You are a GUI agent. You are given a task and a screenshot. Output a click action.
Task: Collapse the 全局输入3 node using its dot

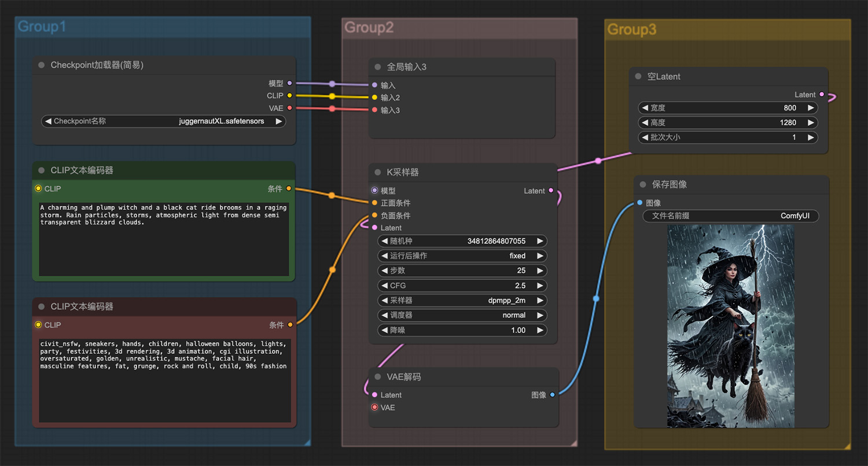(x=378, y=67)
